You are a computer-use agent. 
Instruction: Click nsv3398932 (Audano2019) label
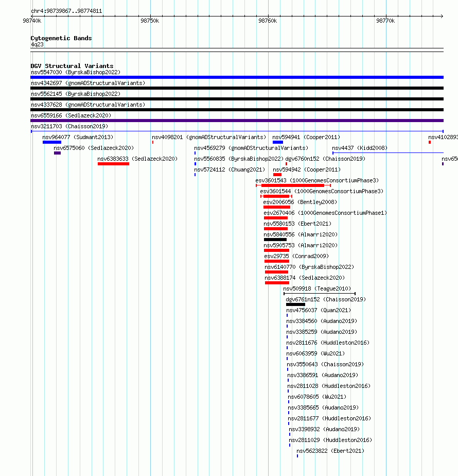[x=324, y=429]
